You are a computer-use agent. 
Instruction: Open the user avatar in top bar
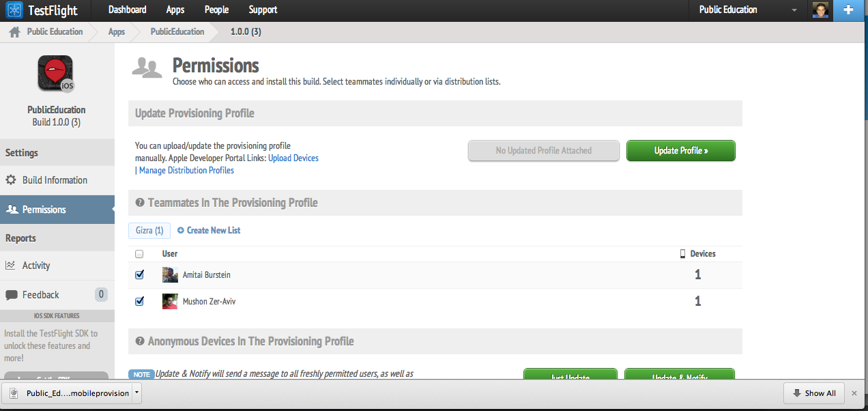pyautogui.click(x=820, y=10)
